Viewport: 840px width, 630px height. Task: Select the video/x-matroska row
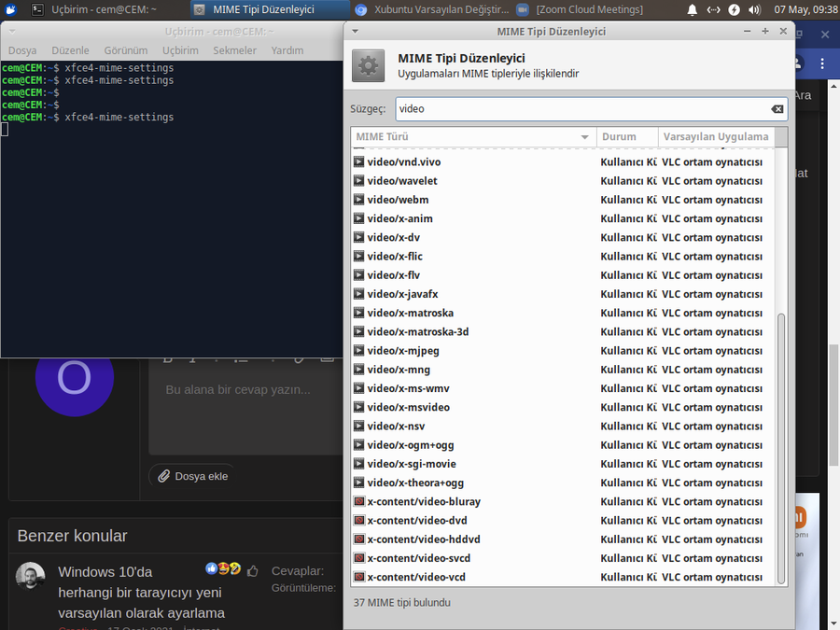[564, 313]
